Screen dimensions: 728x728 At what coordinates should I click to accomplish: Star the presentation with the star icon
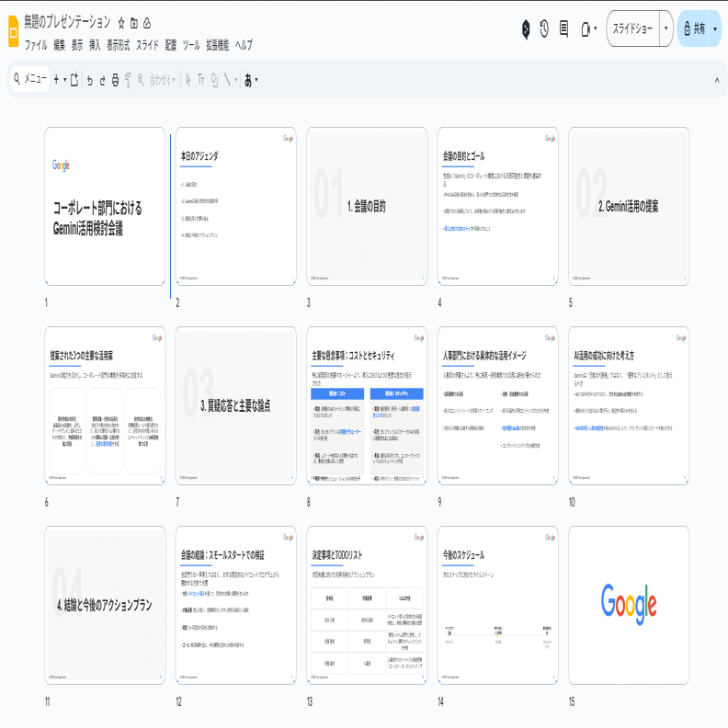121,23
